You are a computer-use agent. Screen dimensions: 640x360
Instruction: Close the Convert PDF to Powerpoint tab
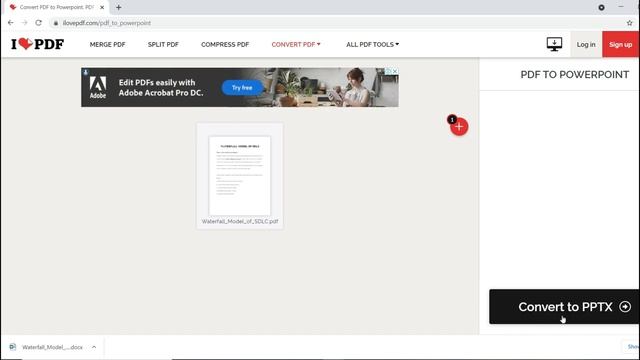102,7
